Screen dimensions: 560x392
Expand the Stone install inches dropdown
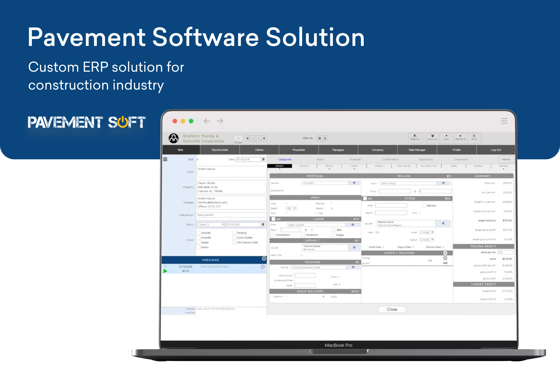pyautogui.click(x=427, y=232)
